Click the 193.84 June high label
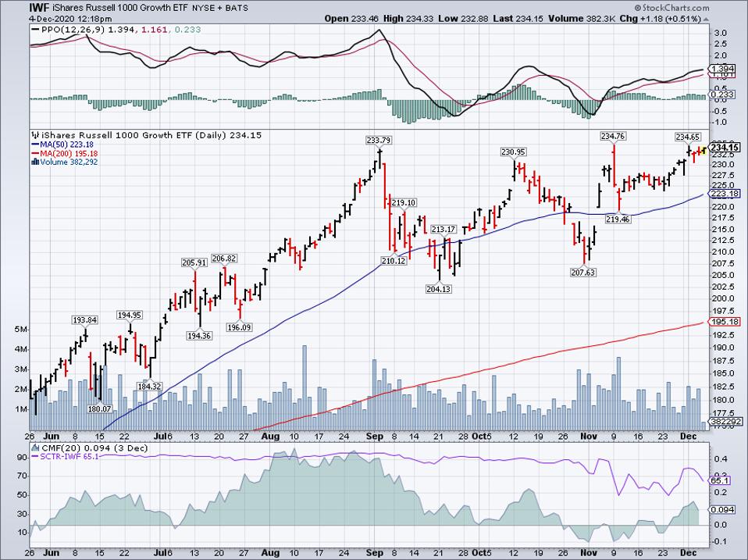 (85, 320)
